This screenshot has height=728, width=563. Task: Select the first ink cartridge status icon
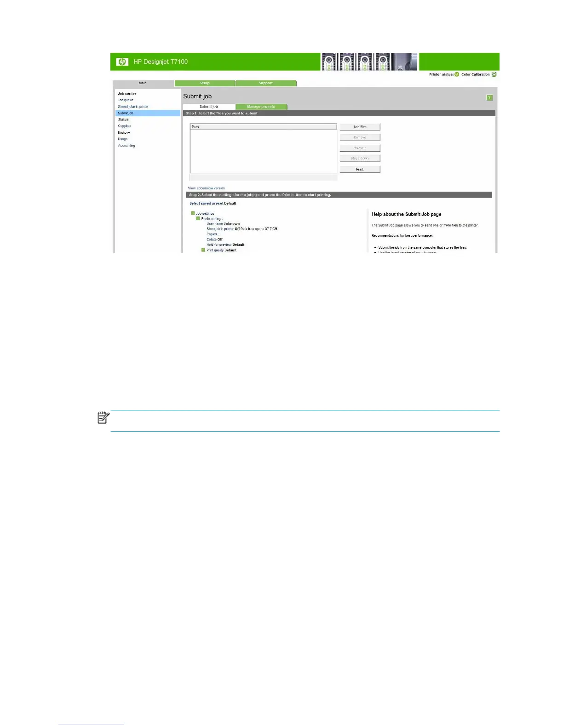(329, 62)
